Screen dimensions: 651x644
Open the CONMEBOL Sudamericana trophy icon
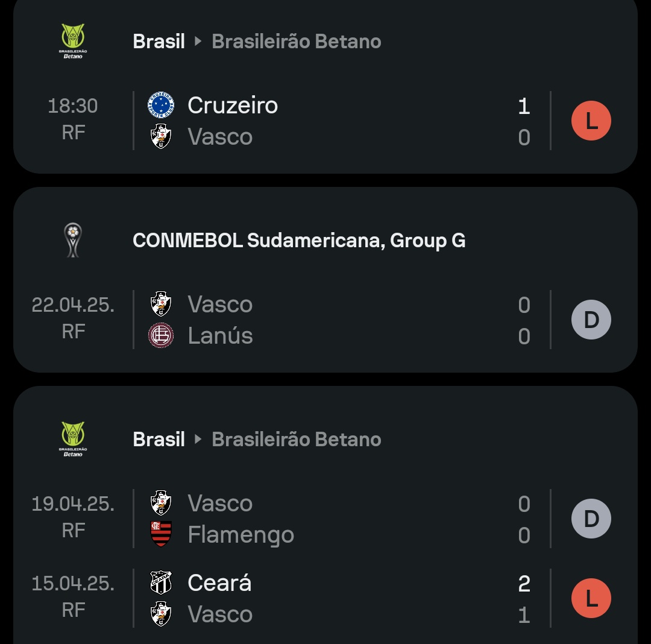coord(73,240)
